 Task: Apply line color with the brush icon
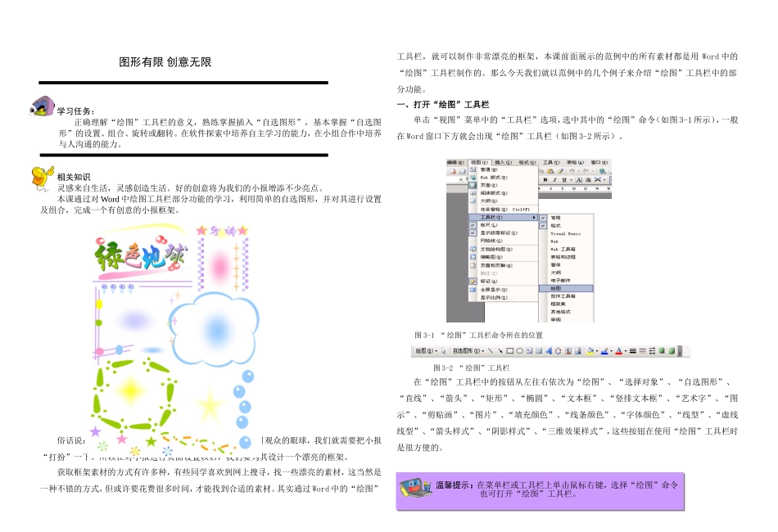[x=604, y=350]
